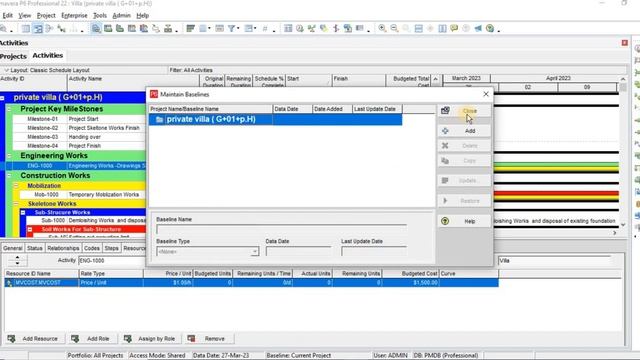Open the Enterprise menu
The height and width of the screenshot is (360, 640).
(x=74, y=16)
